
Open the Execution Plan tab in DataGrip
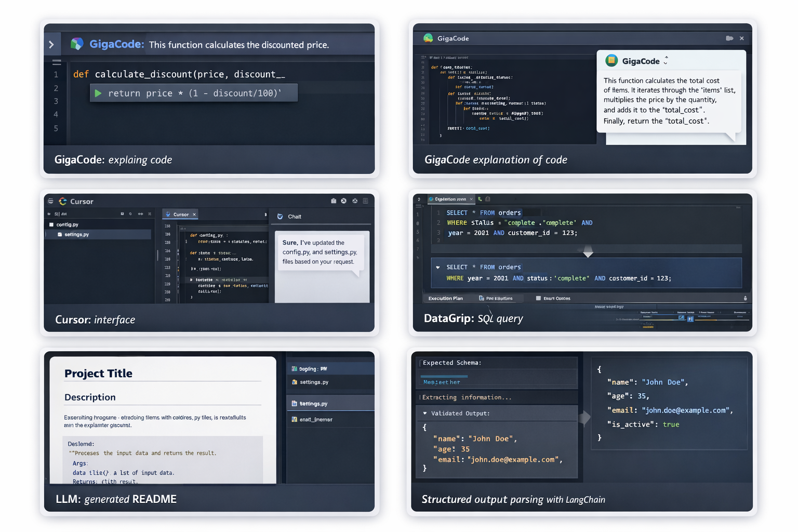click(x=445, y=298)
